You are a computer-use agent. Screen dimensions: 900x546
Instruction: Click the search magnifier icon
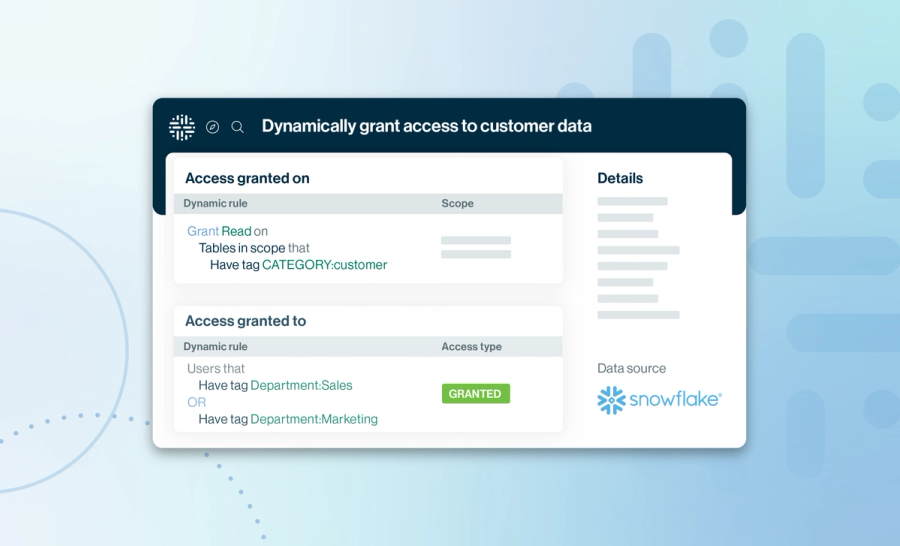point(238,127)
